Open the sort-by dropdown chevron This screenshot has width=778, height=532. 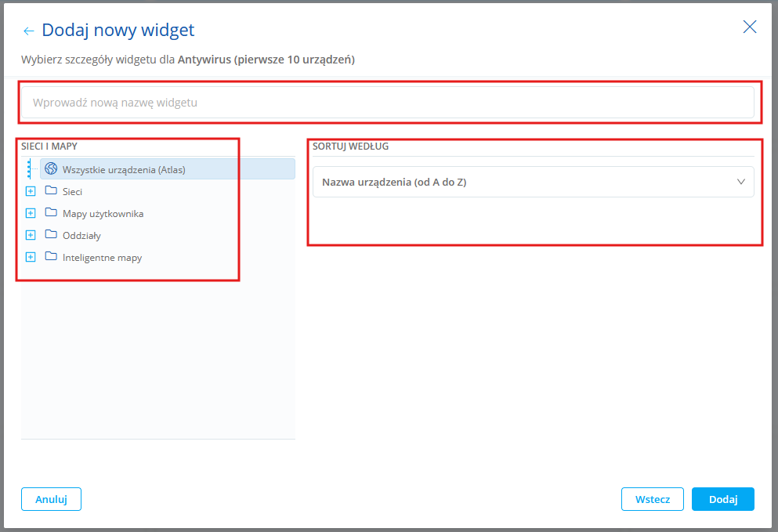pos(741,182)
